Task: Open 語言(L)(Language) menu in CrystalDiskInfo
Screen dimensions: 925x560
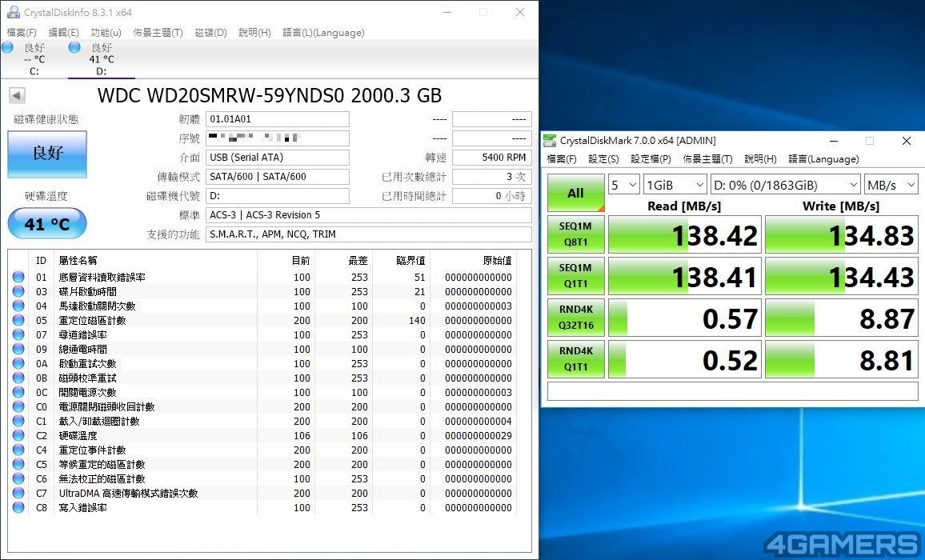Action: (x=323, y=33)
